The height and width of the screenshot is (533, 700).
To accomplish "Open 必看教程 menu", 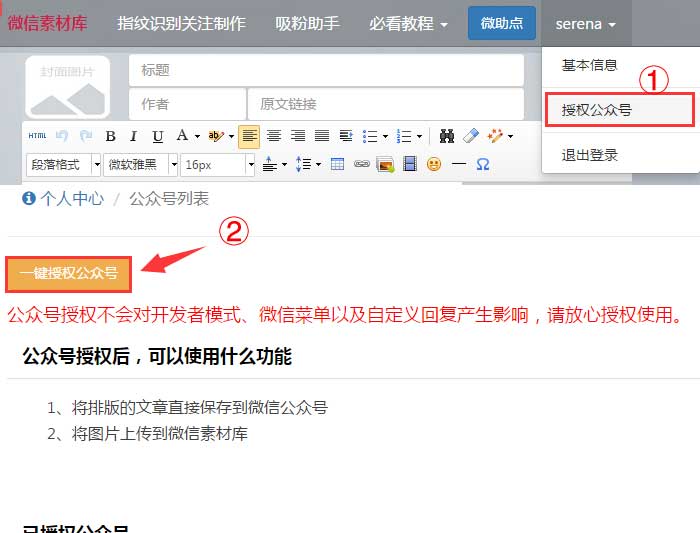I will [x=408, y=24].
